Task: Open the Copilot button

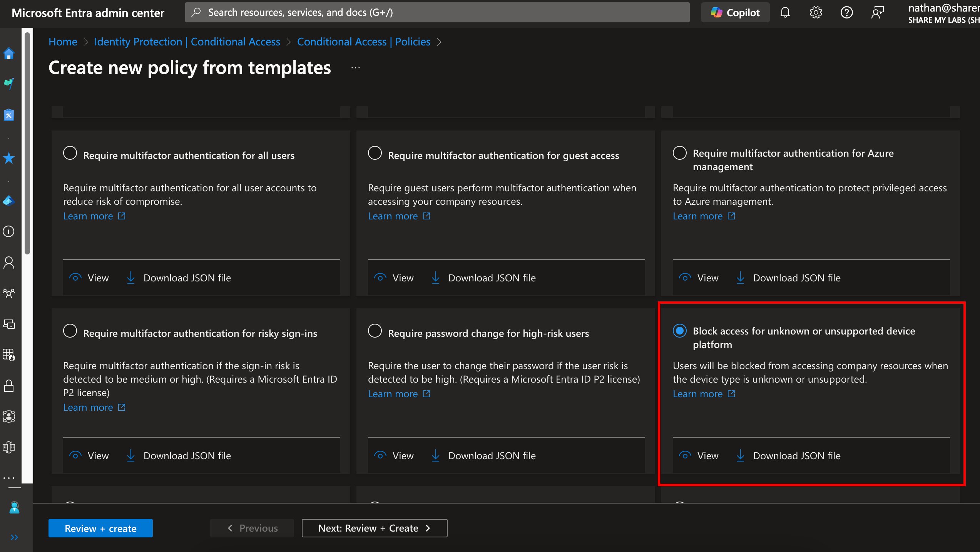Action: 735,12
